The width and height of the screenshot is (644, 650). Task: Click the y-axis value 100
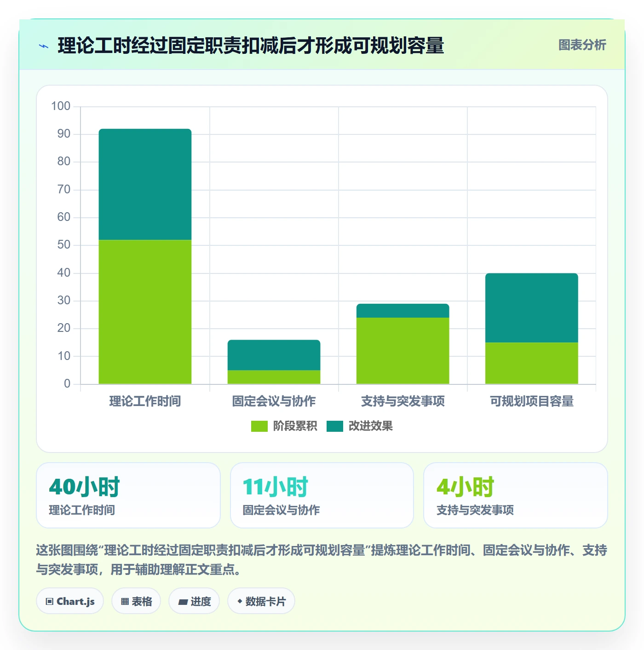point(61,106)
